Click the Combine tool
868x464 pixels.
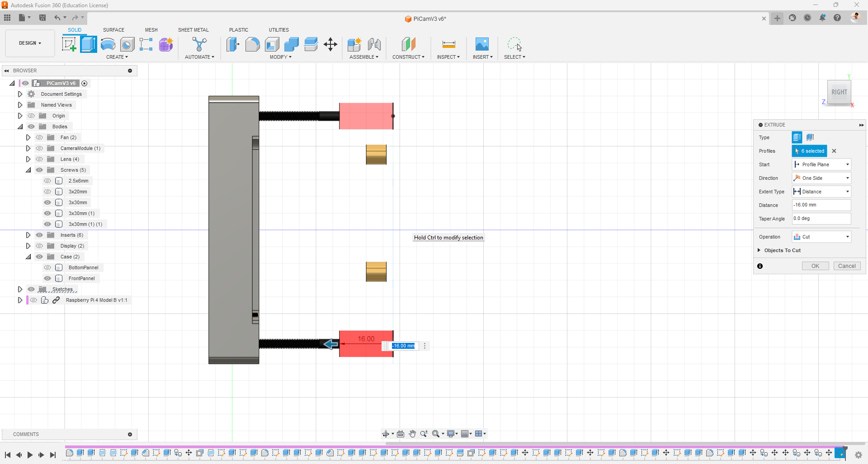292,44
